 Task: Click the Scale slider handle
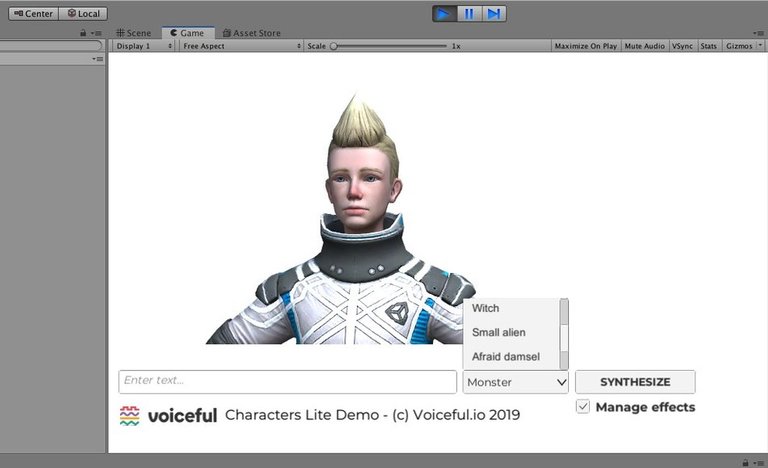[x=334, y=46]
